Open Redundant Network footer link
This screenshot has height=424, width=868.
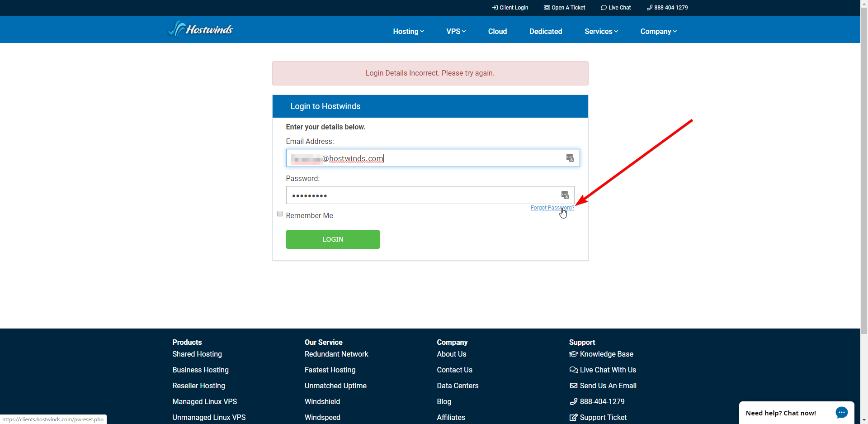coord(336,354)
